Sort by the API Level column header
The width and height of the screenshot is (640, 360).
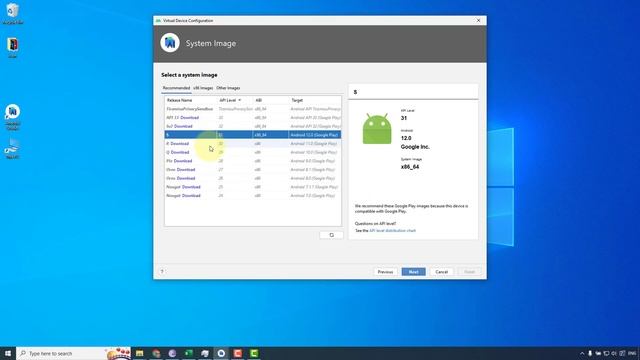click(x=230, y=100)
